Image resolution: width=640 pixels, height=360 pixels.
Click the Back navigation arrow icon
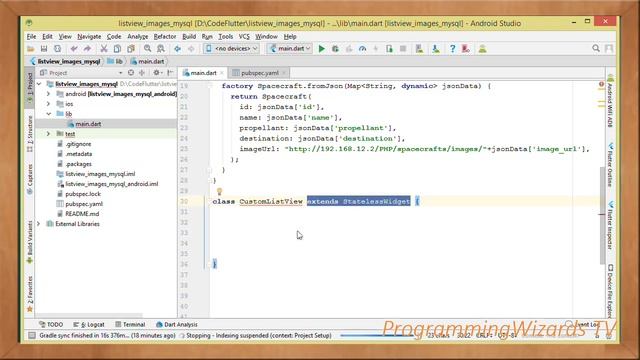point(178,49)
